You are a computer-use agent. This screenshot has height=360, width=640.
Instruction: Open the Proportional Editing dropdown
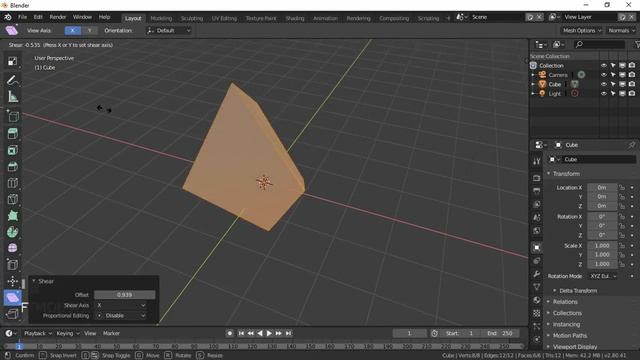tap(121, 316)
